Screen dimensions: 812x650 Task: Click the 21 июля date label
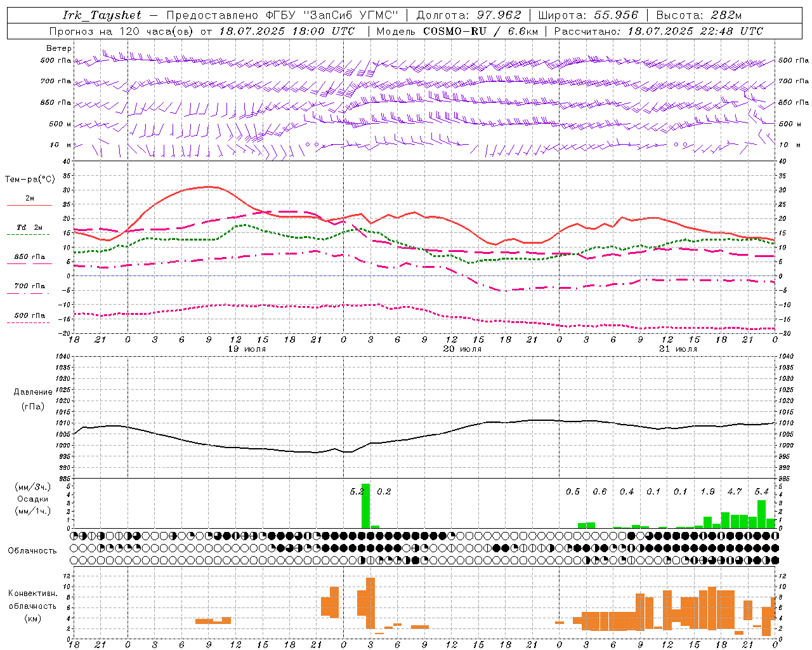click(678, 349)
